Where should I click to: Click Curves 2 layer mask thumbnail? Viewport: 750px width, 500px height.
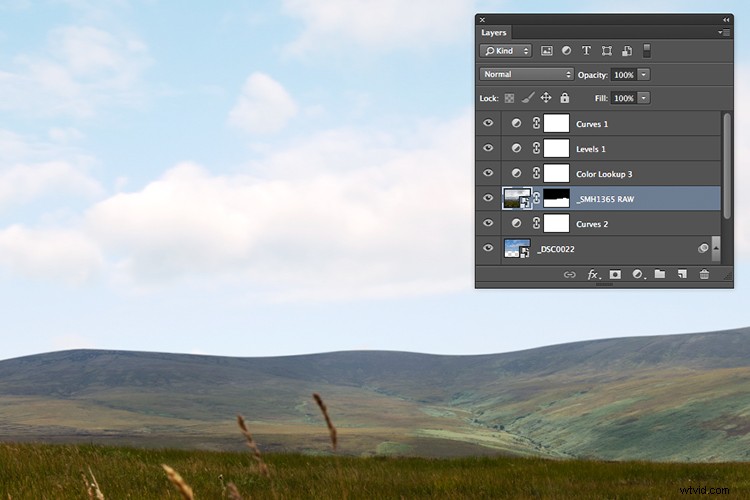557,223
